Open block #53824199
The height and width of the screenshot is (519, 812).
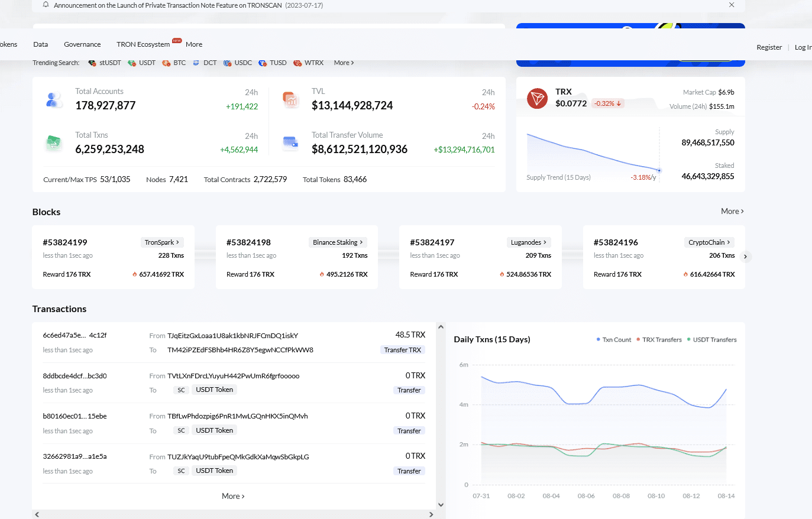click(65, 242)
